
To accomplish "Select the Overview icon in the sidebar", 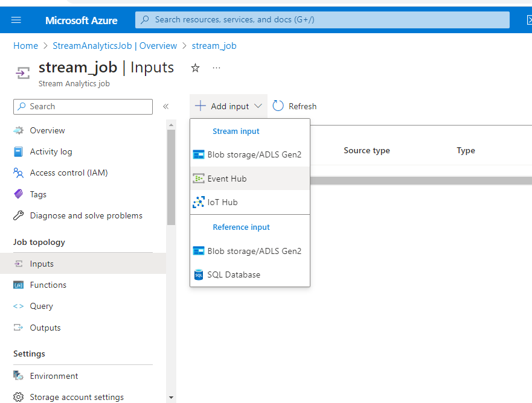I will [x=18, y=130].
